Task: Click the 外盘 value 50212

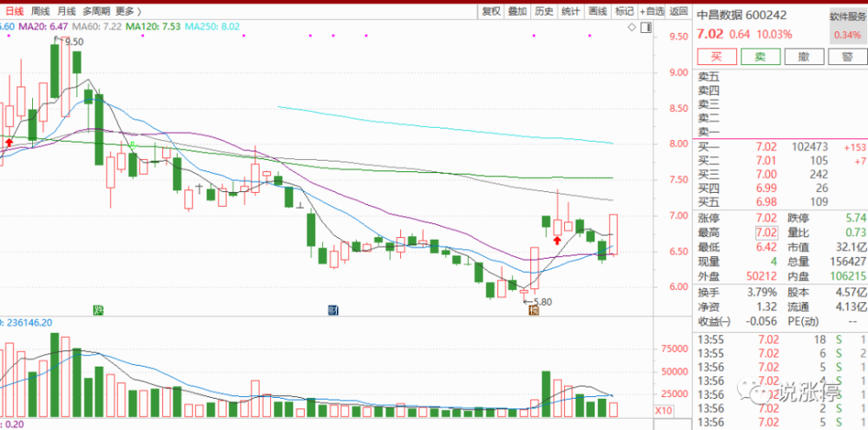Action: (763, 276)
